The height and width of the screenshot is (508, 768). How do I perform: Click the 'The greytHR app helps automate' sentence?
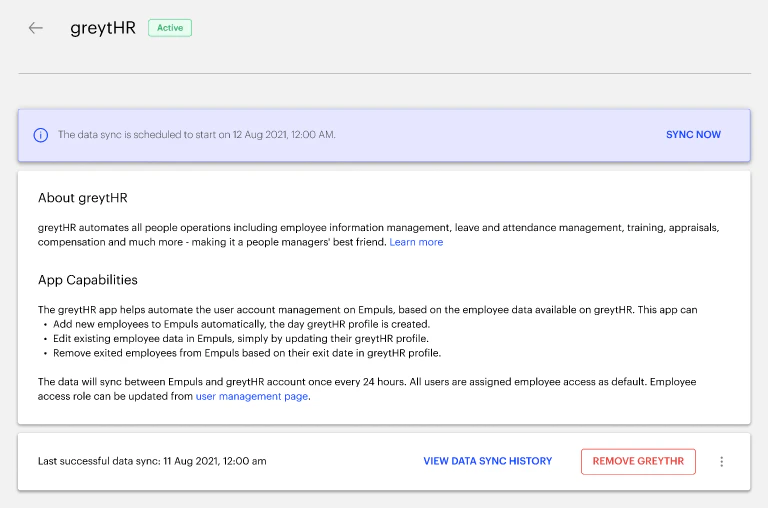click(x=367, y=310)
